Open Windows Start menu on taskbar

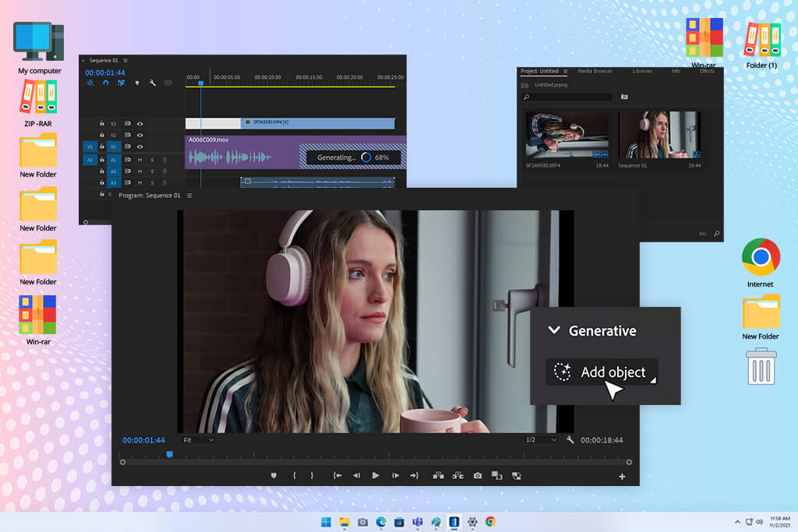click(x=326, y=522)
